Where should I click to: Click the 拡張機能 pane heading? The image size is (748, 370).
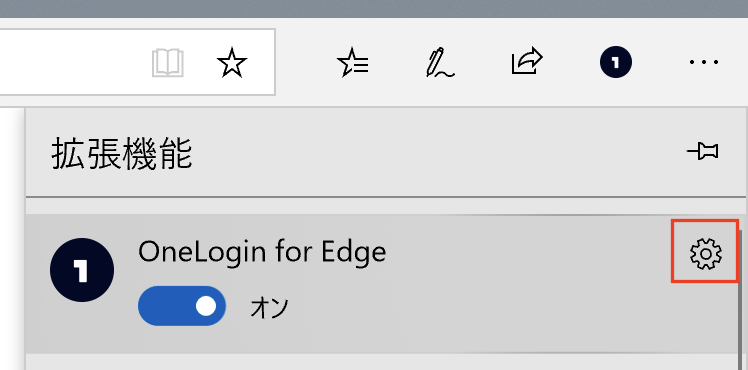click(x=122, y=153)
